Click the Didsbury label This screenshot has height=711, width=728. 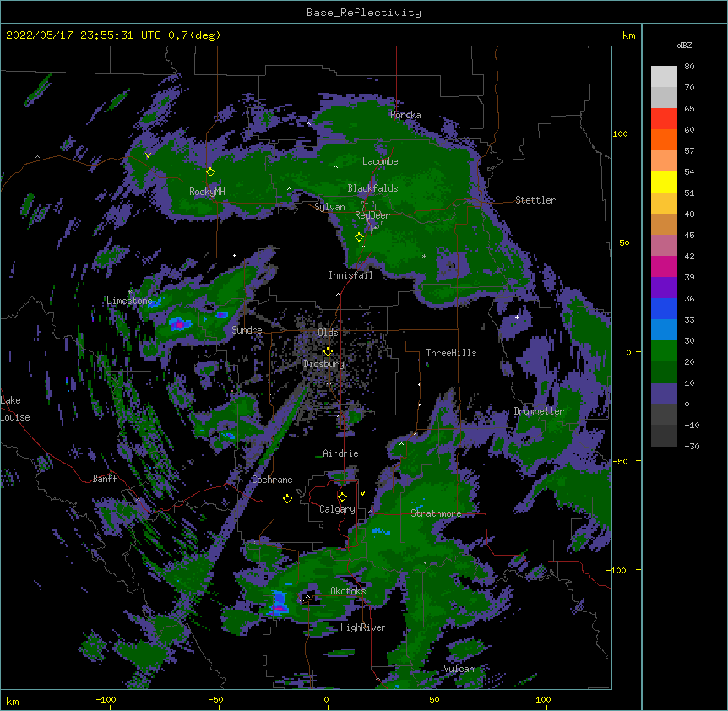coord(324,364)
